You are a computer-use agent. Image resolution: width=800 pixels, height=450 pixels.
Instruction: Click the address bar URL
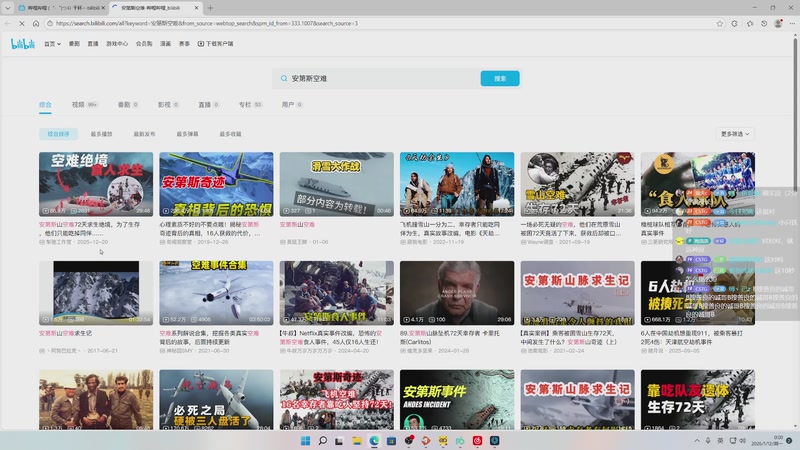(x=207, y=23)
